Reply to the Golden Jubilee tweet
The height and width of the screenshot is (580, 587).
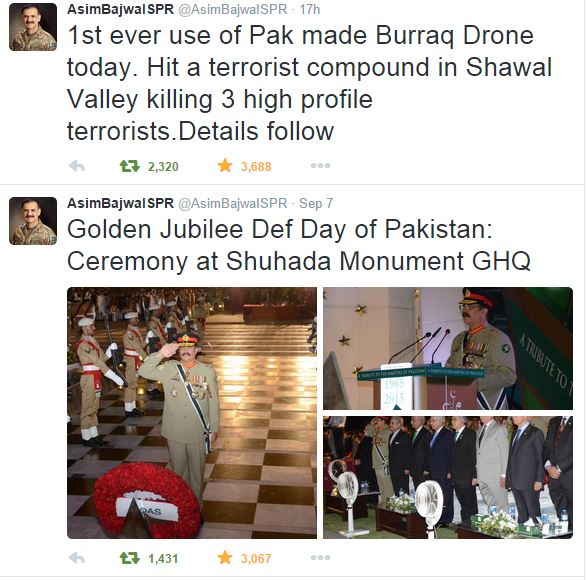coord(77,558)
